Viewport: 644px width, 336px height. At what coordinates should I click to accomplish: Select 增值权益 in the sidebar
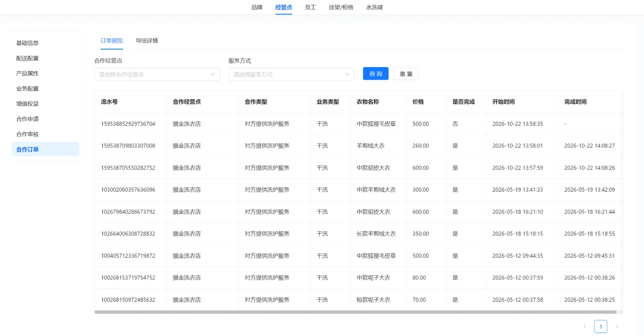pos(45,104)
